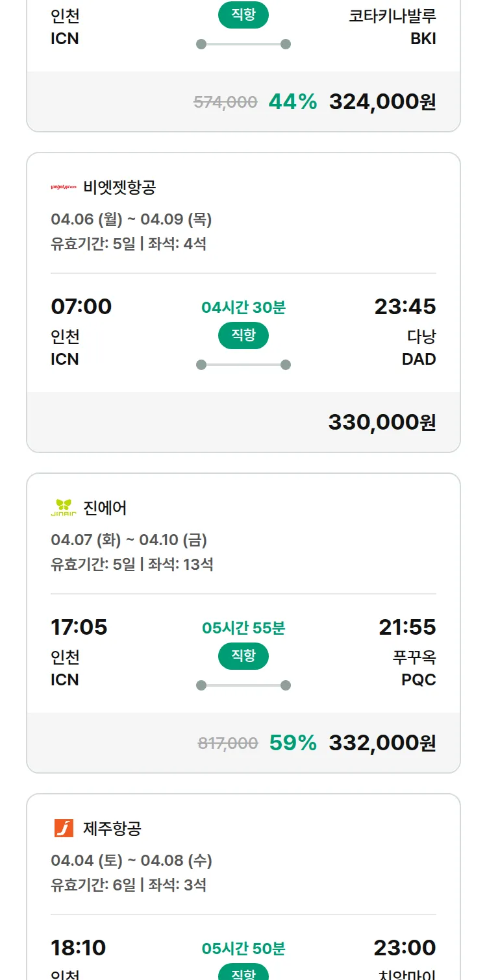The width and height of the screenshot is (487, 980).
Task: Click the 직항 badge on the 코타키나발루 flight
Action: point(243,16)
